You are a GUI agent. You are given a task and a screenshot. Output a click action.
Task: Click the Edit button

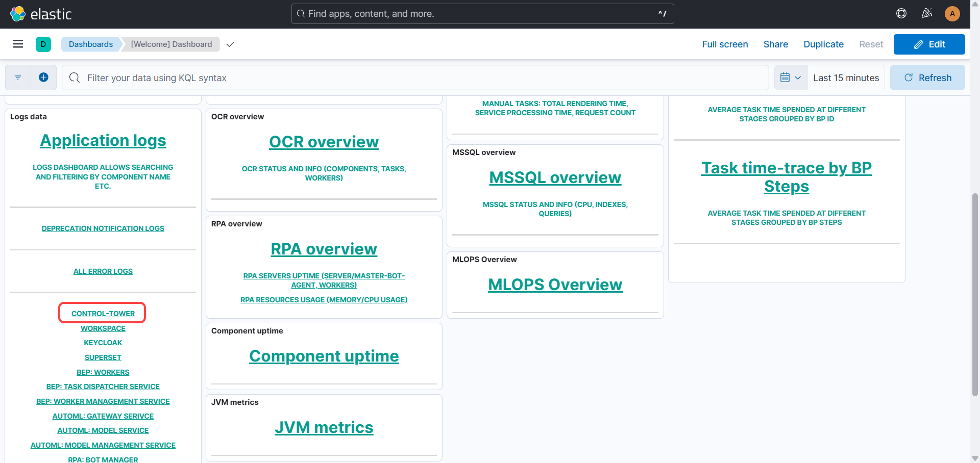(929, 44)
